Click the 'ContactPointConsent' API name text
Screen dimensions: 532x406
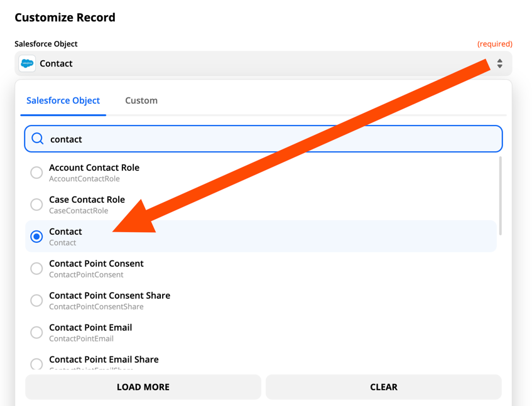pyautogui.click(x=86, y=274)
